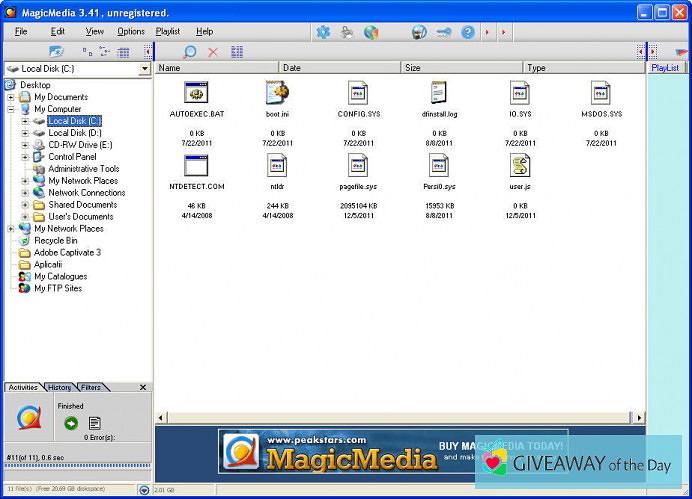Click the blue help question mark icon
The height and width of the screenshot is (499, 692).
click(x=467, y=32)
